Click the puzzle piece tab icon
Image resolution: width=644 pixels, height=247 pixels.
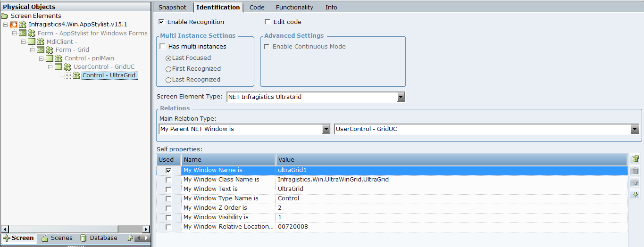click(130, 238)
